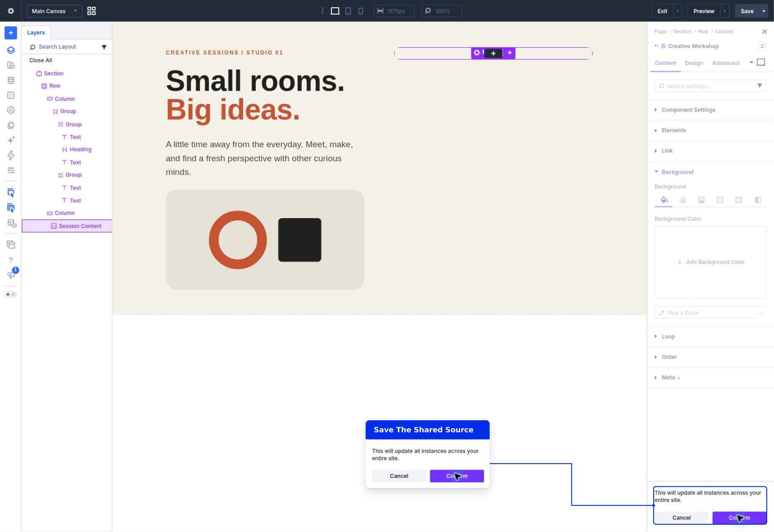774x532 pixels.
Task: Open the database icon in left sidebar
Action: 11,80
